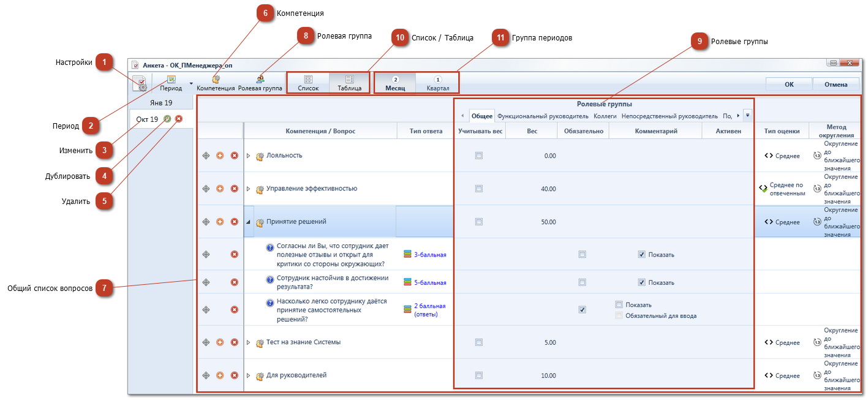Add a question to Управление эффективностью
The width and height of the screenshot is (868, 400).
pos(220,189)
